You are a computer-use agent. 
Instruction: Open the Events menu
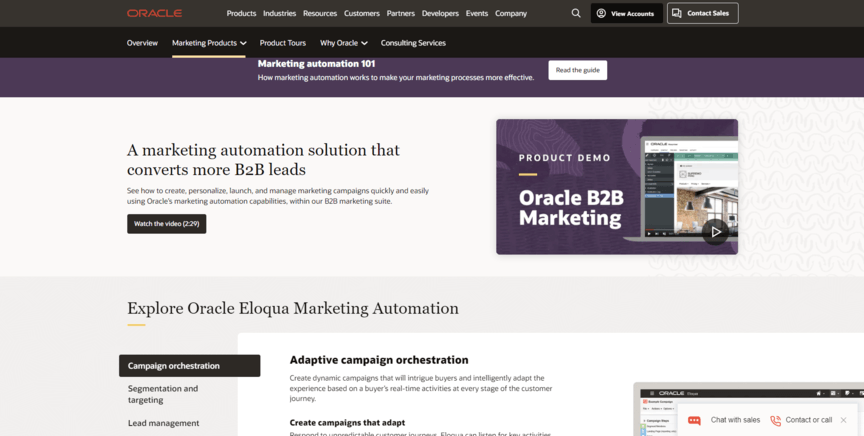[477, 13]
